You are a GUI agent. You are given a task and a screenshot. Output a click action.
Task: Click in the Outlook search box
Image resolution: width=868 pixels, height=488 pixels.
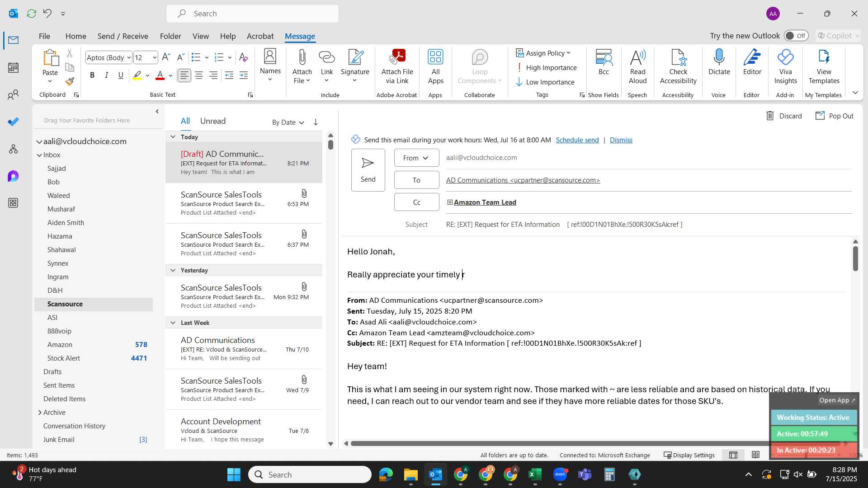click(x=252, y=14)
